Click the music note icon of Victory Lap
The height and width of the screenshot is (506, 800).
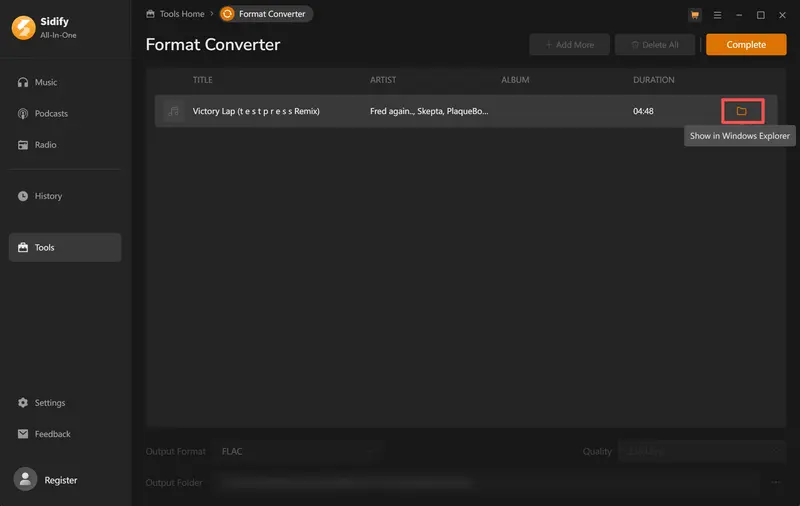[x=173, y=111]
